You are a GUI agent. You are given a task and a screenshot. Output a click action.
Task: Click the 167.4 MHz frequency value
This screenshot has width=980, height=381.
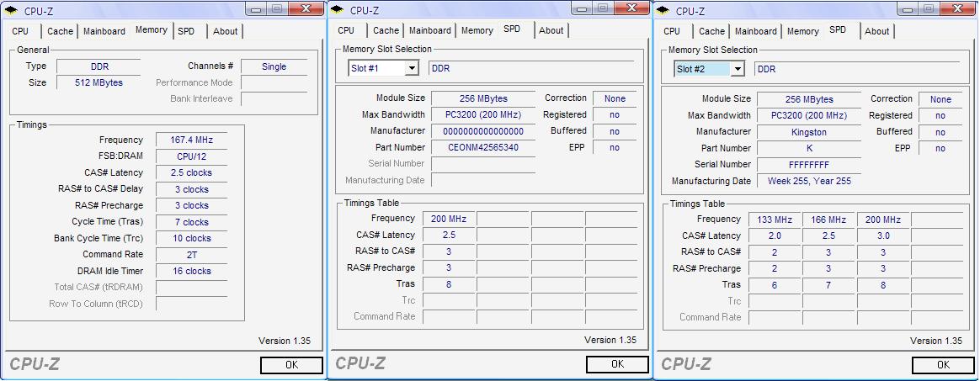(191, 140)
